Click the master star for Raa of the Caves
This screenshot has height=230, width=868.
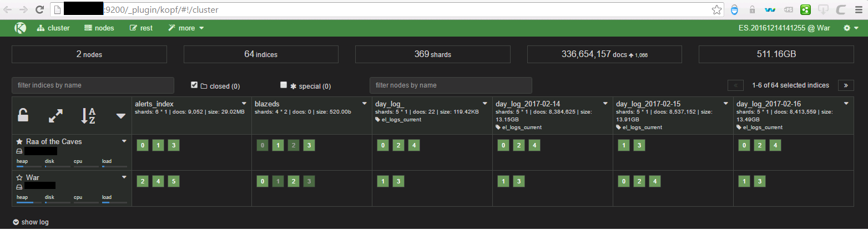click(19, 142)
